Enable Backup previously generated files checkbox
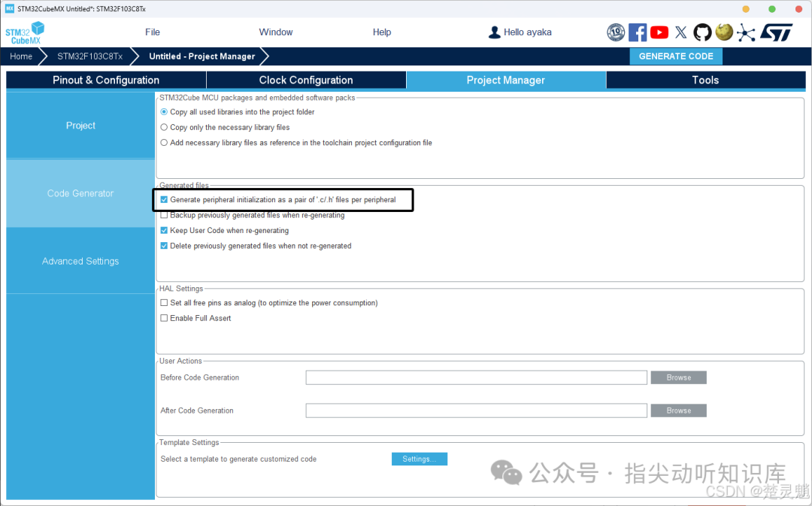This screenshot has height=506, width=812. 164,216
